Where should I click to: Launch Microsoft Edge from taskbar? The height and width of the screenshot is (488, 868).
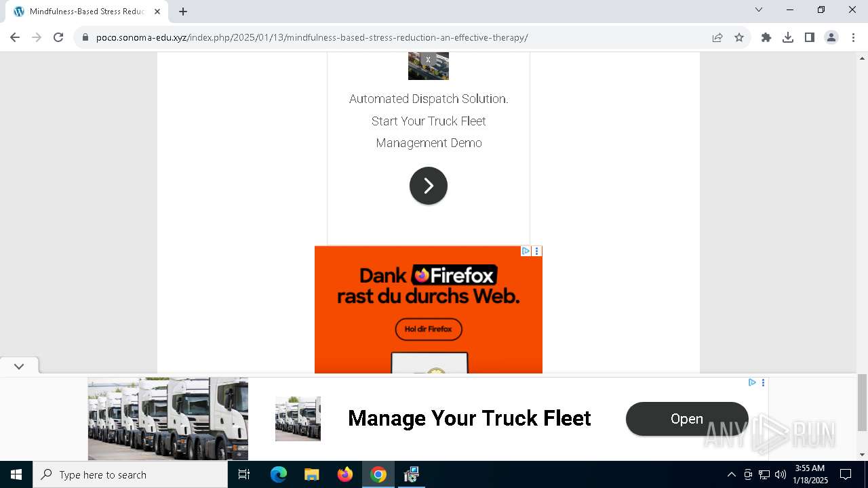pos(279,474)
